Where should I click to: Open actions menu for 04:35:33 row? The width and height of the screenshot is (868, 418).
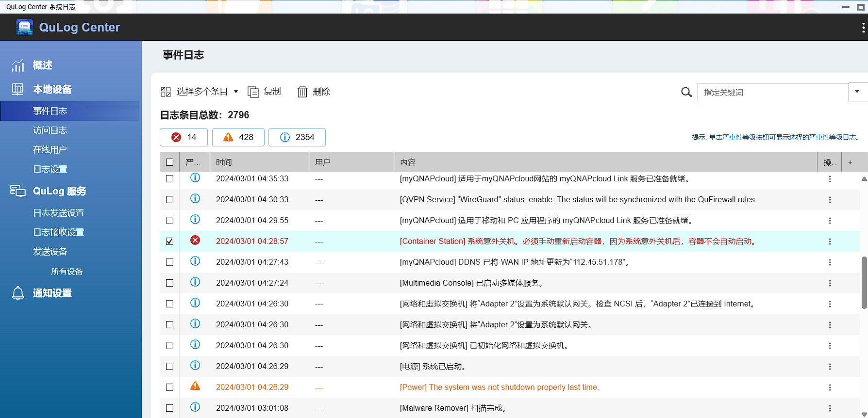click(830, 179)
